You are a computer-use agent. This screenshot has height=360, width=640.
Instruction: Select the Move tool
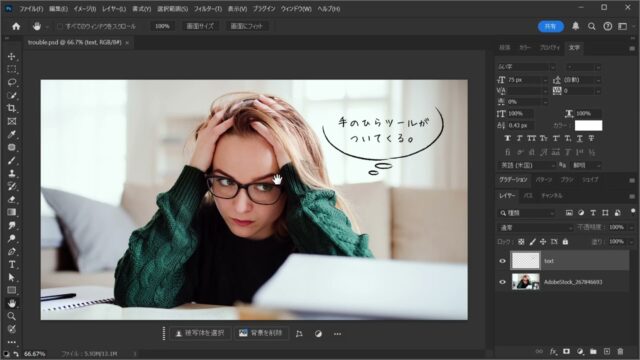pyautogui.click(x=12, y=56)
